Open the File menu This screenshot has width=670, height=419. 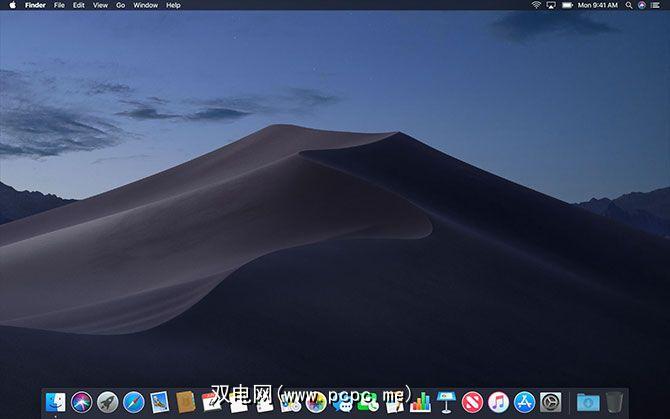(x=59, y=5)
